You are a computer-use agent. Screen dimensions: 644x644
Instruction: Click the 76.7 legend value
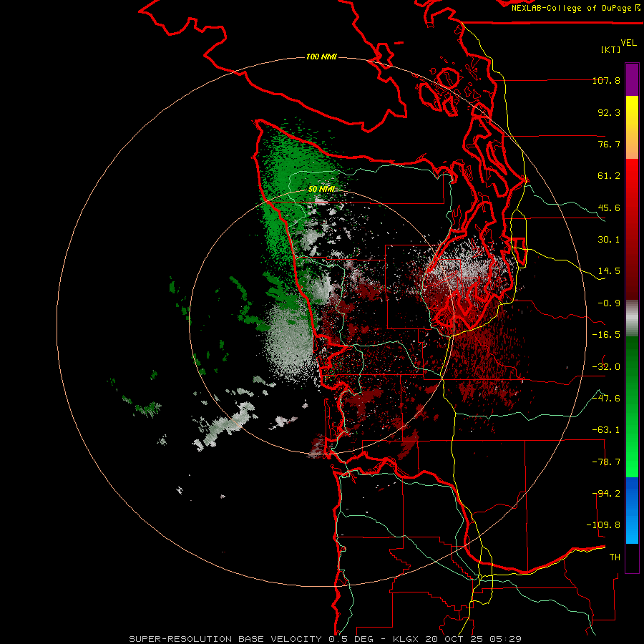coord(609,144)
